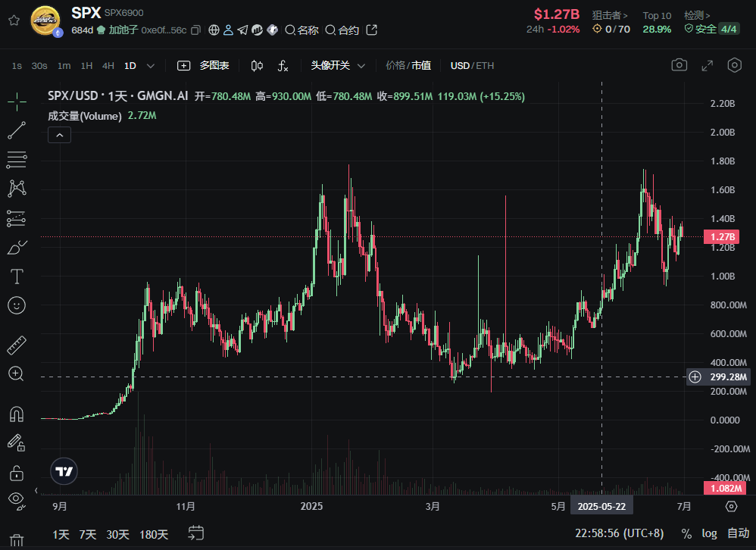This screenshot has width=756, height=550.
Task: Toggle percent scale
Action: pos(686,533)
